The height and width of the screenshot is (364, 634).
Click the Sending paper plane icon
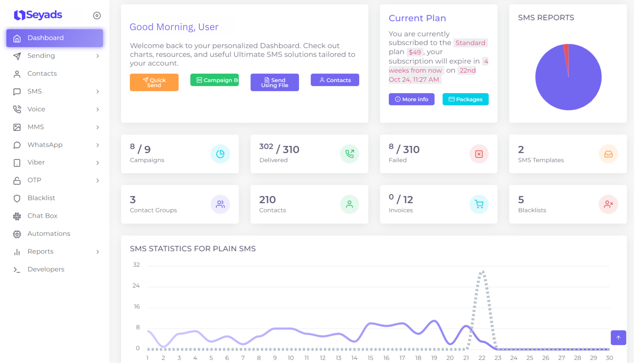point(17,56)
